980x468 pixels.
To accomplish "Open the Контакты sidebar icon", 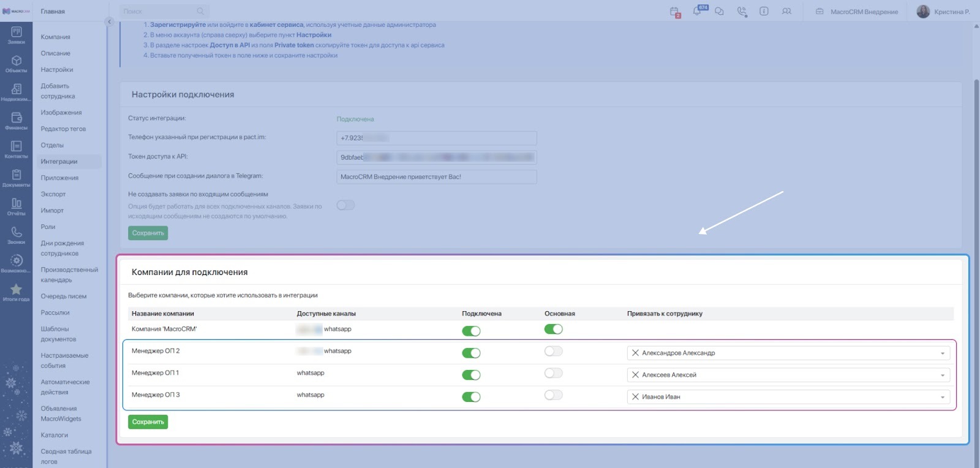I will (x=16, y=149).
